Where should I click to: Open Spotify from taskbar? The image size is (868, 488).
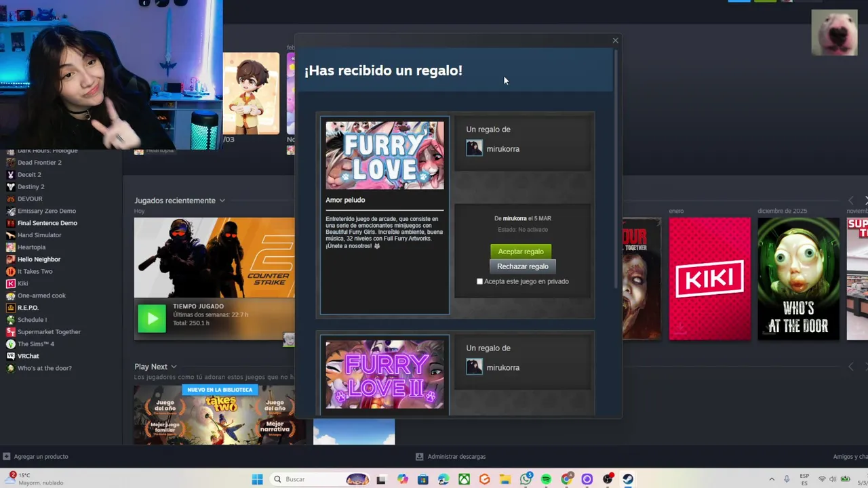(546, 479)
